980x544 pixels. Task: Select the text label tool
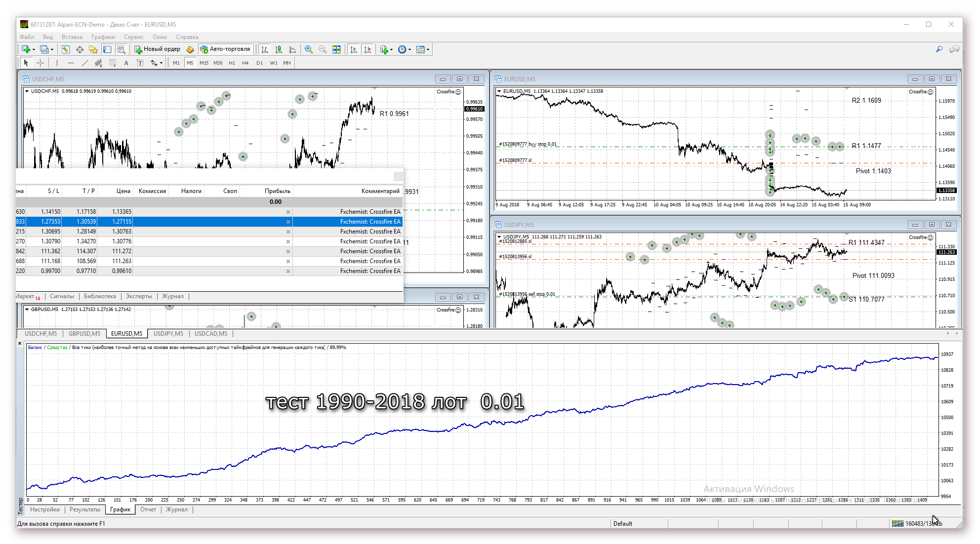coord(140,63)
